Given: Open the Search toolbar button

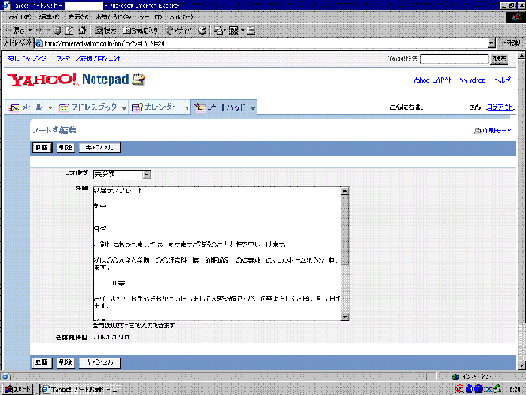Looking at the screenshot, I should (x=105, y=31).
